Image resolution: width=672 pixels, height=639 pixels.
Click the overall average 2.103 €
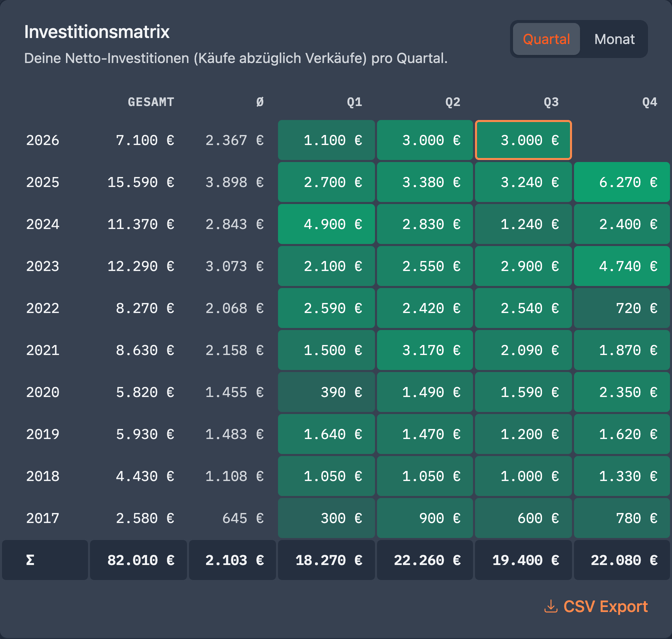(x=232, y=560)
